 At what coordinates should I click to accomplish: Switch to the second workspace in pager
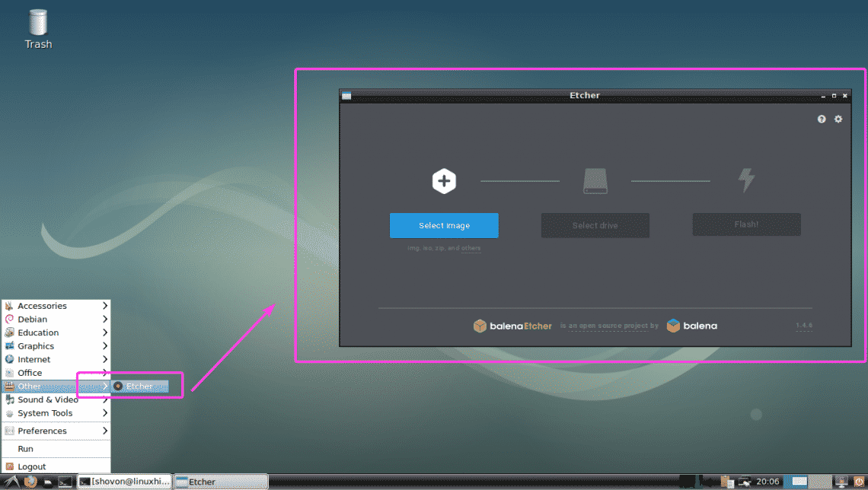coord(822,482)
